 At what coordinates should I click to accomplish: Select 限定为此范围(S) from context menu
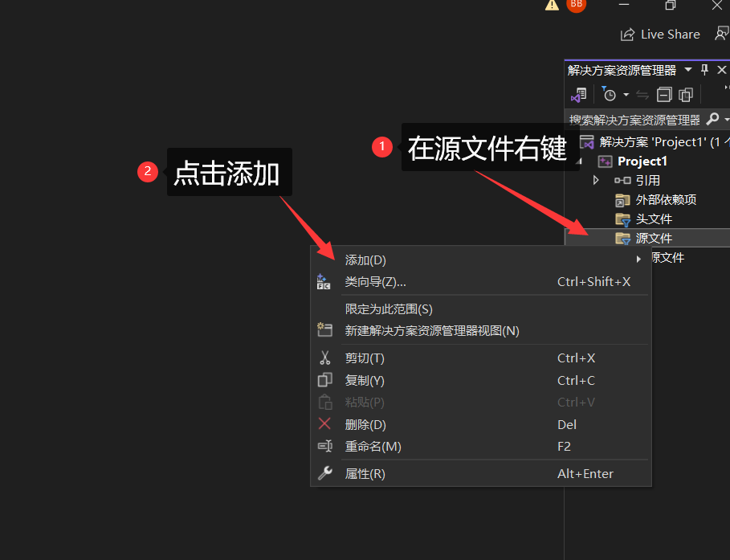click(x=389, y=309)
